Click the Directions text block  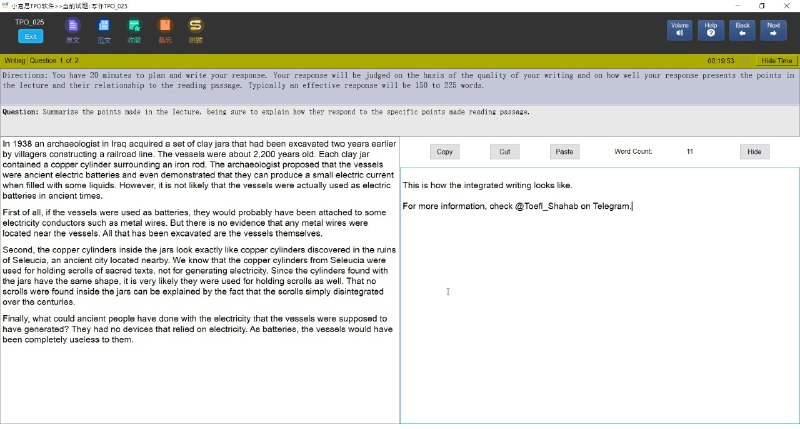point(398,80)
